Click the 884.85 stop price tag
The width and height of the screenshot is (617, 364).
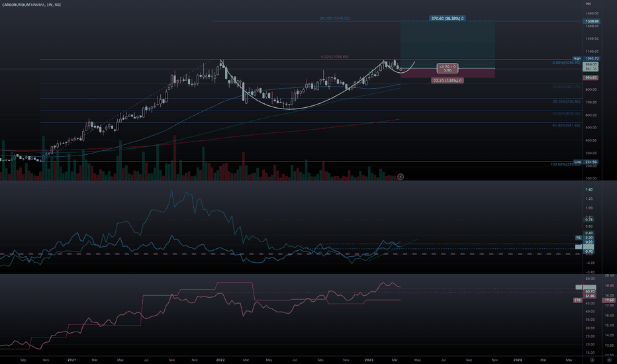(591, 77)
